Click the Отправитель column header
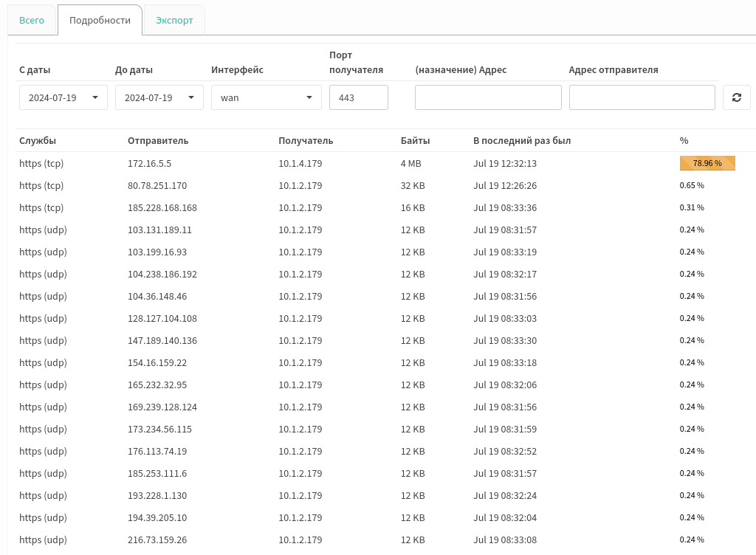This screenshot has width=756, height=555. click(x=158, y=141)
